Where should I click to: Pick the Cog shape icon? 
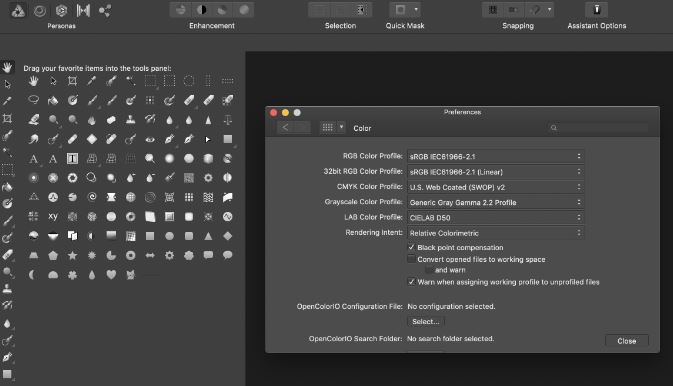[x=170, y=255]
